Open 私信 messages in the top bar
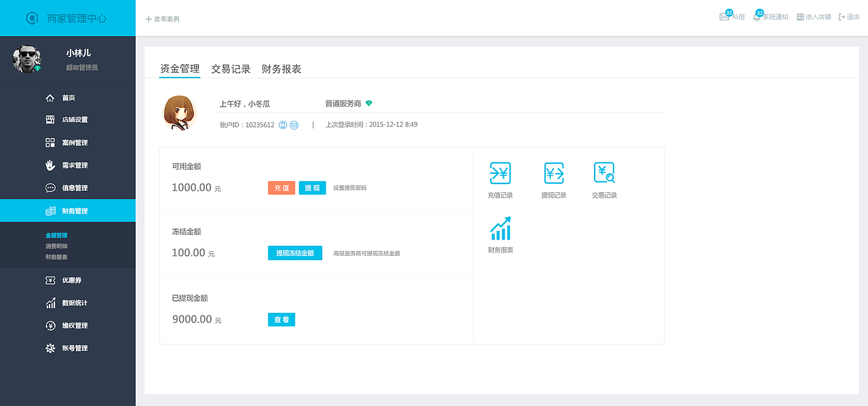 pyautogui.click(x=732, y=16)
